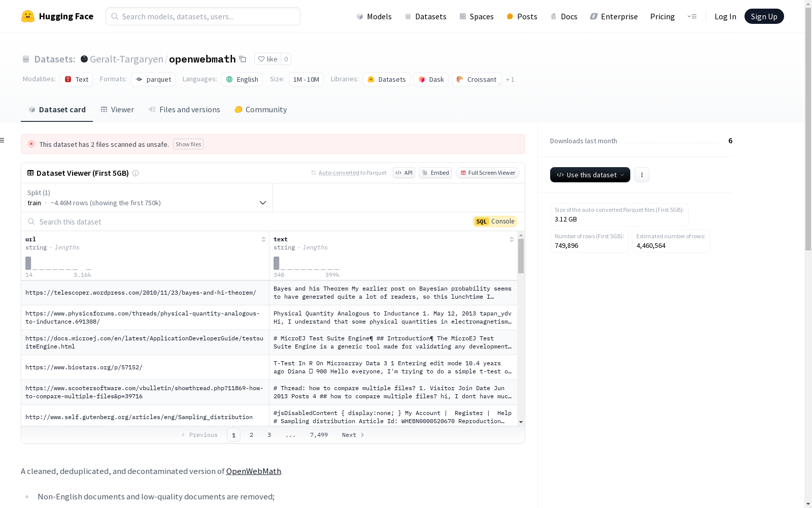Switch to the Community tab
Viewport: 812px width, 508px height.
[261, 110]
